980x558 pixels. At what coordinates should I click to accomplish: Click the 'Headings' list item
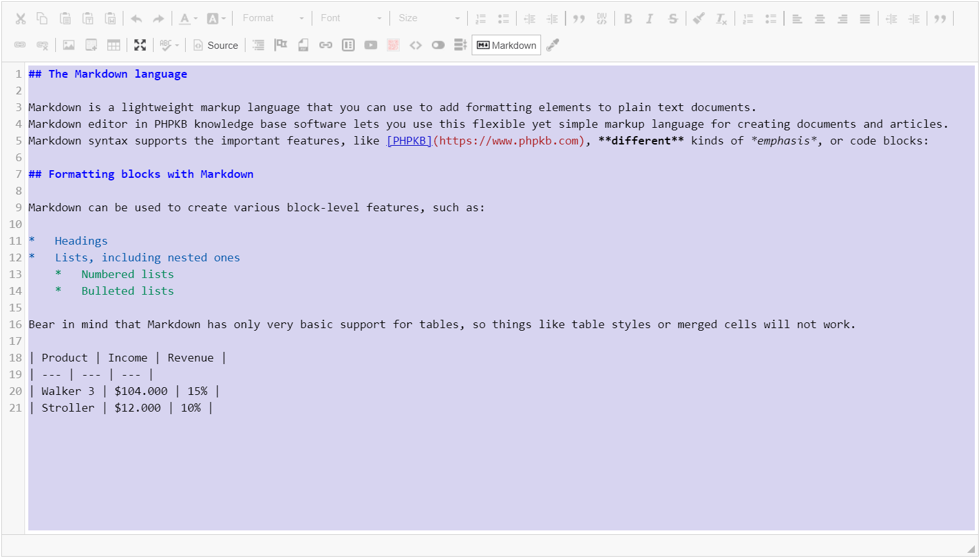[81, 241]
